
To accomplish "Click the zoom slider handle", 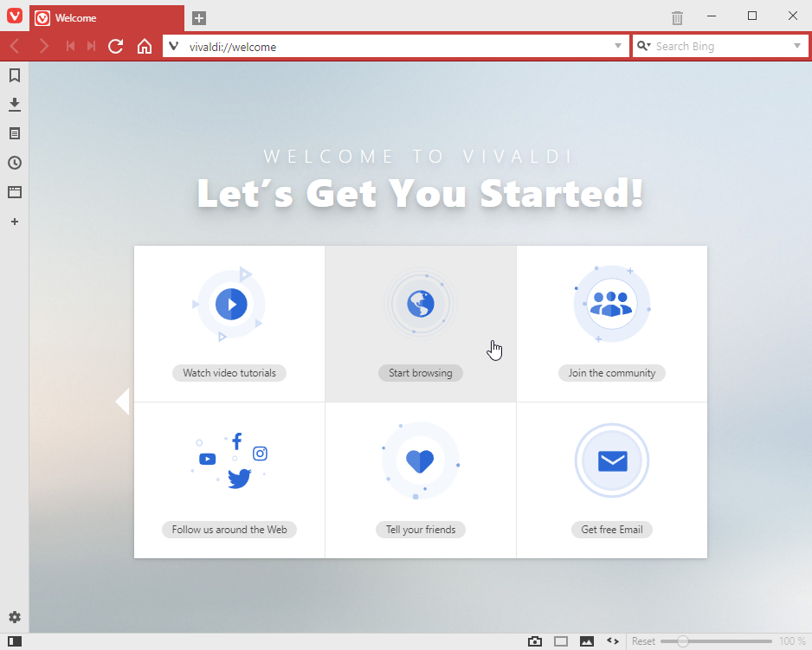I will [683, 641].
